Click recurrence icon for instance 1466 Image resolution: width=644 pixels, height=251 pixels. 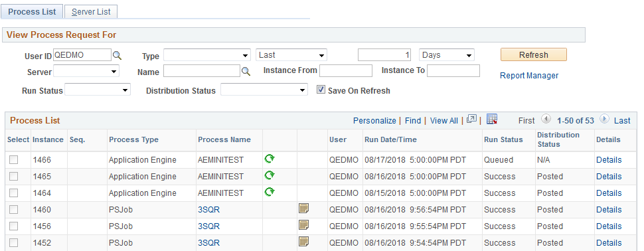click(x=270, y=159)
